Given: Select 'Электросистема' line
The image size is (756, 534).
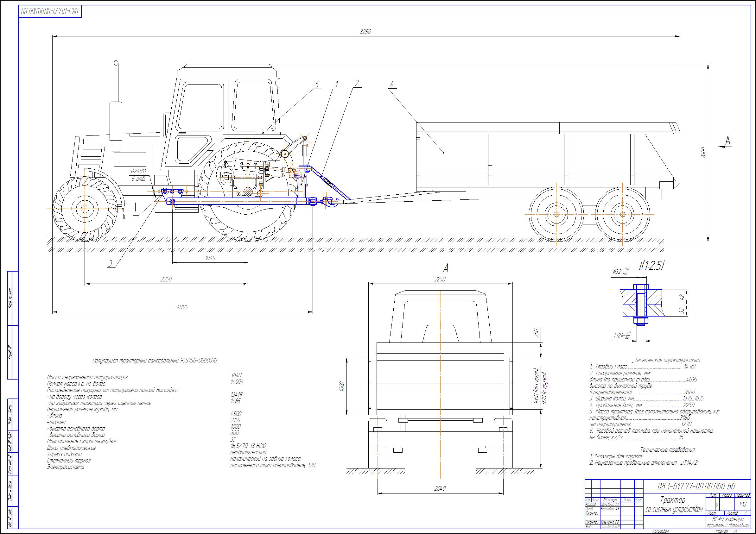Looking at the screenshot, I should (x=66, y=467).
